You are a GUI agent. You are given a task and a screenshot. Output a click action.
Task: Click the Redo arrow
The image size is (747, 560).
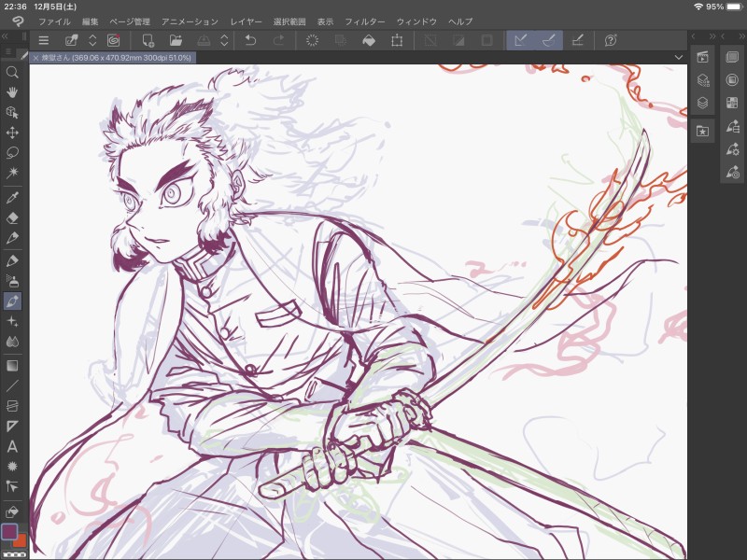coord(278,40)
